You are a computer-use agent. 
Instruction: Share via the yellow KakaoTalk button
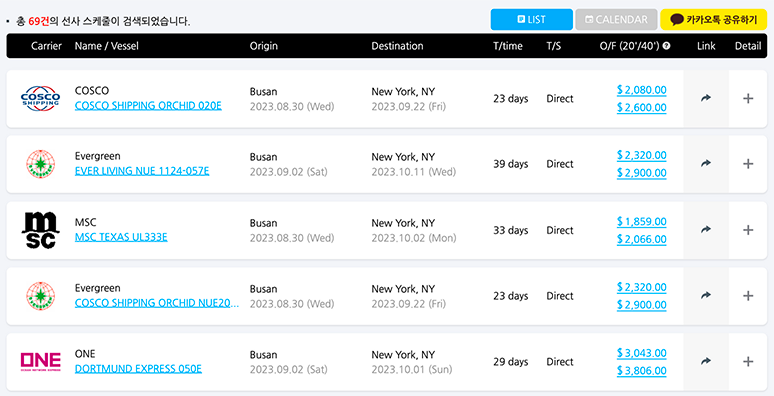pyautogui.click(x=714, y=19)
